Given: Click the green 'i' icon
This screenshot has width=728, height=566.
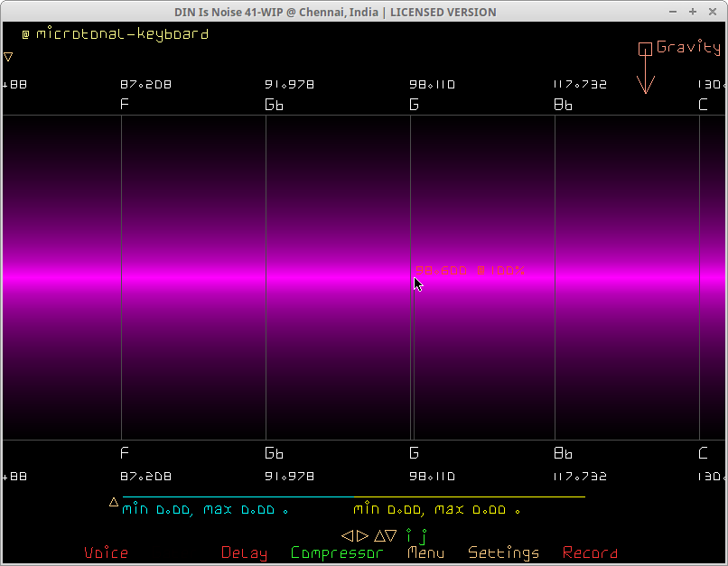Looking at the screenshot, I should 408,535.
